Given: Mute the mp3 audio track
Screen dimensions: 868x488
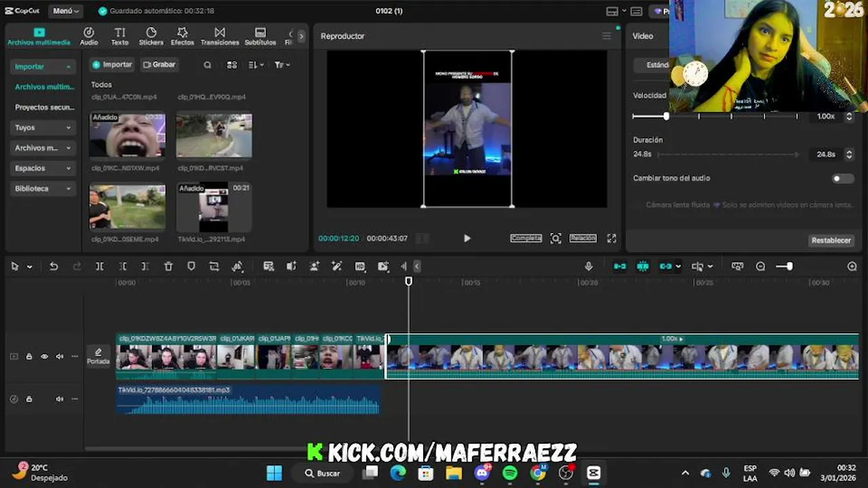Looking at the screenshot, I should 60,399.
